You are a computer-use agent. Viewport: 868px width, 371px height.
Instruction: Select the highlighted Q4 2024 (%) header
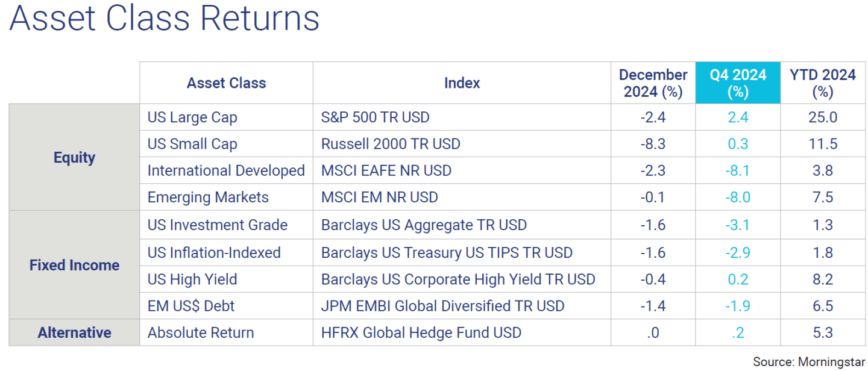pyautogui.click(x=738, y=83)
